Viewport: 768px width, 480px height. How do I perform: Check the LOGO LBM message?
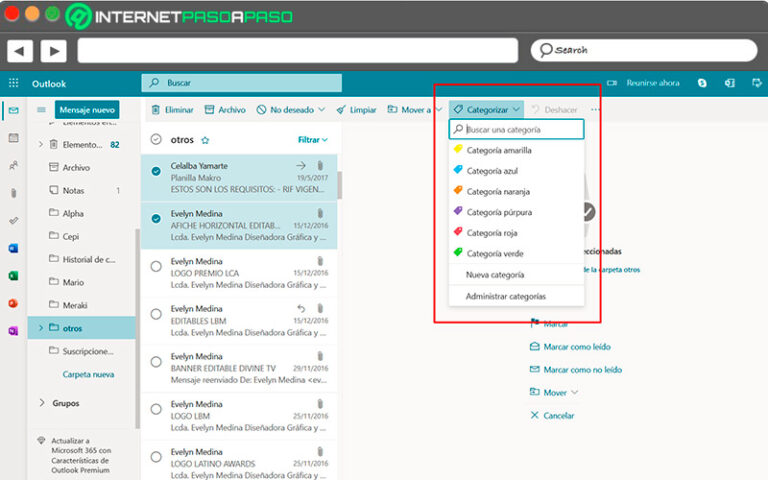[156, 409]
